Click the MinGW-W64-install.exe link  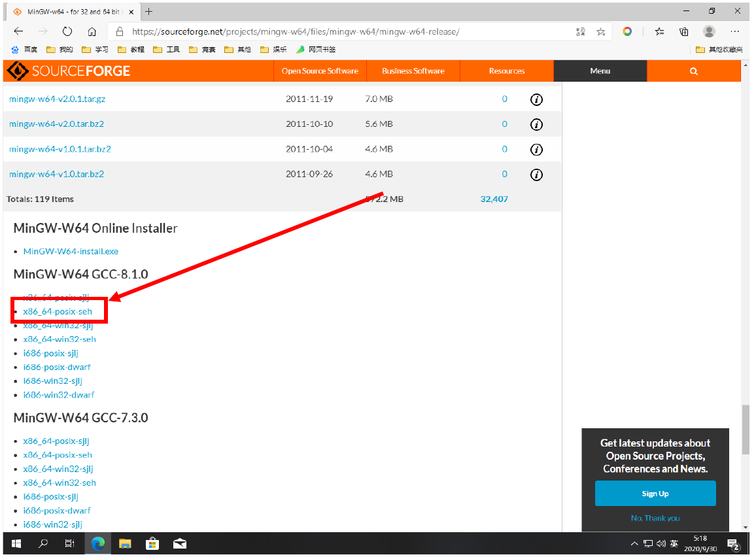71,251
